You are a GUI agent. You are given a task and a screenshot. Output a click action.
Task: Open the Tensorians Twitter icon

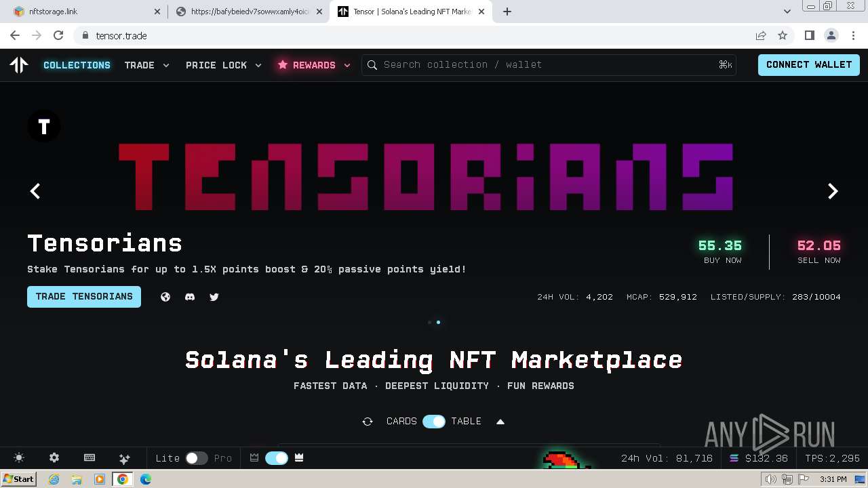tap(214, 297)
